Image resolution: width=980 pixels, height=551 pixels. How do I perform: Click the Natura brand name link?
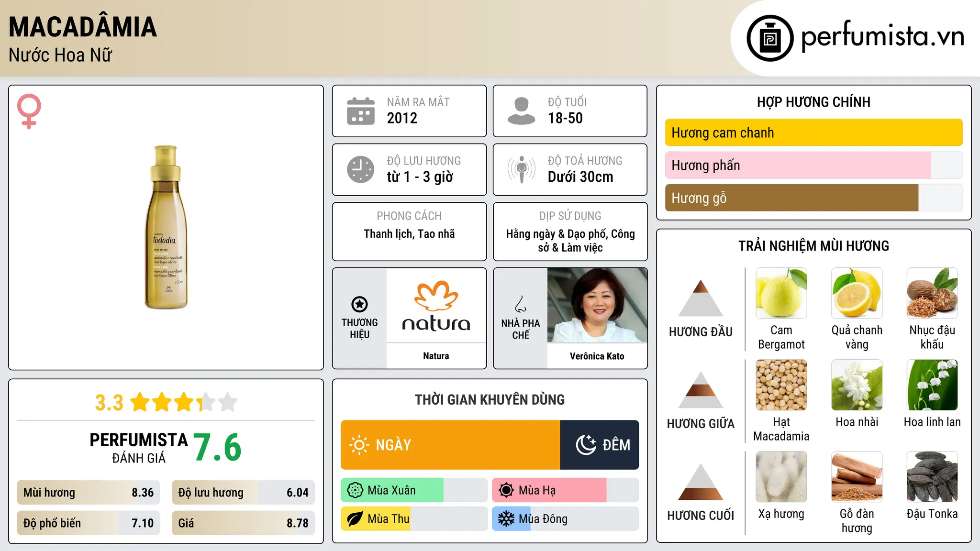point(436,356)
